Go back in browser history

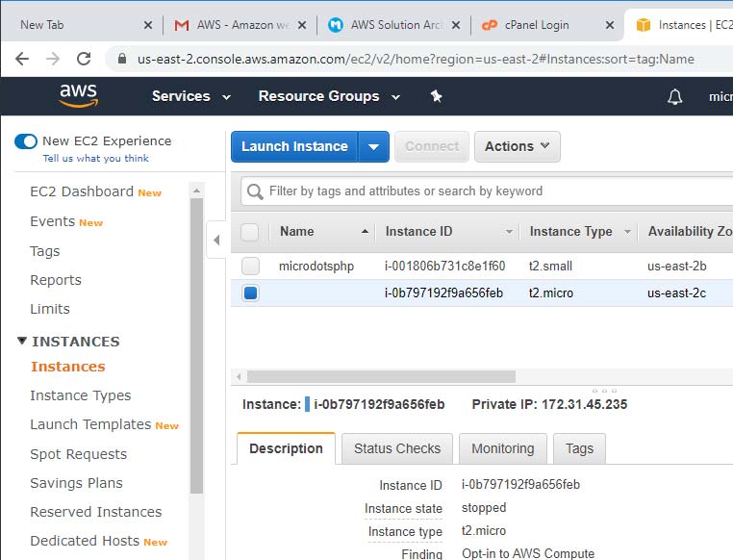(x=22, y=59)
